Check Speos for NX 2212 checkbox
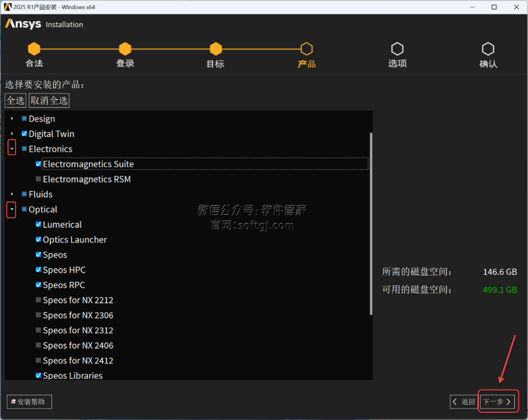Screen dimensions: 528x420 39,300
